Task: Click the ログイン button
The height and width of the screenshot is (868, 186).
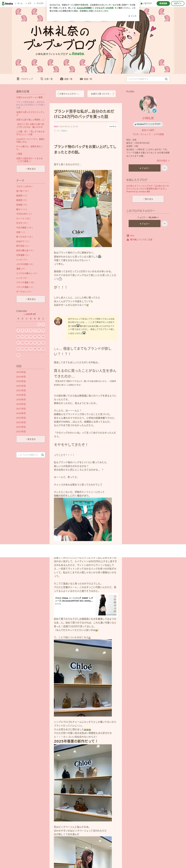Action: (x=178, y=3)
